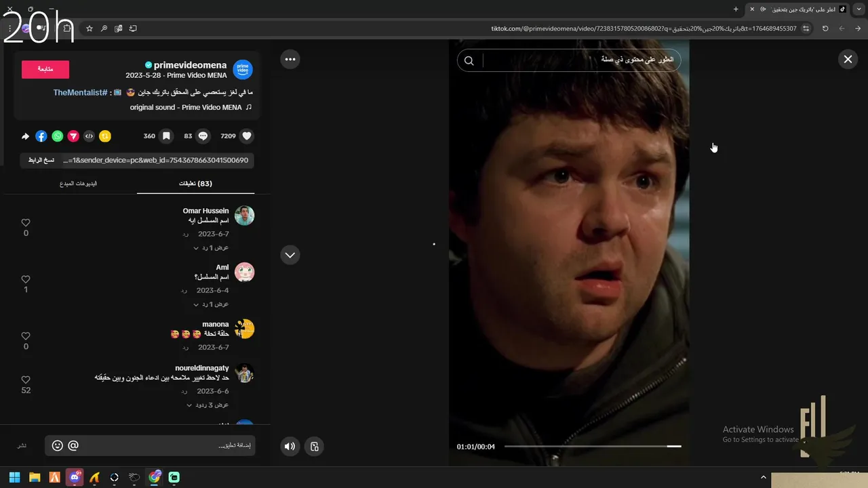Screen dimensions: 868x488
Task: Reply to Omar Hussein's comment
Action: click(184, 234)
